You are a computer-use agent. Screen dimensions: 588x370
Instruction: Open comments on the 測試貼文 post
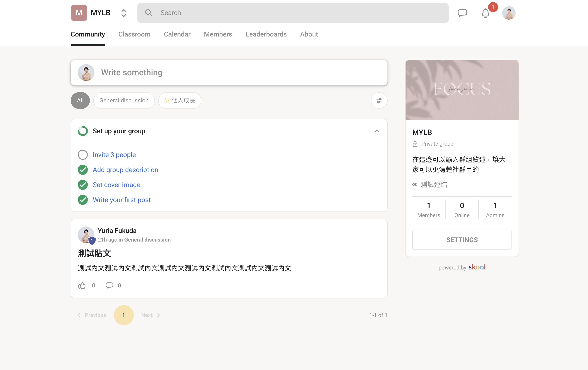coord(109,285)
